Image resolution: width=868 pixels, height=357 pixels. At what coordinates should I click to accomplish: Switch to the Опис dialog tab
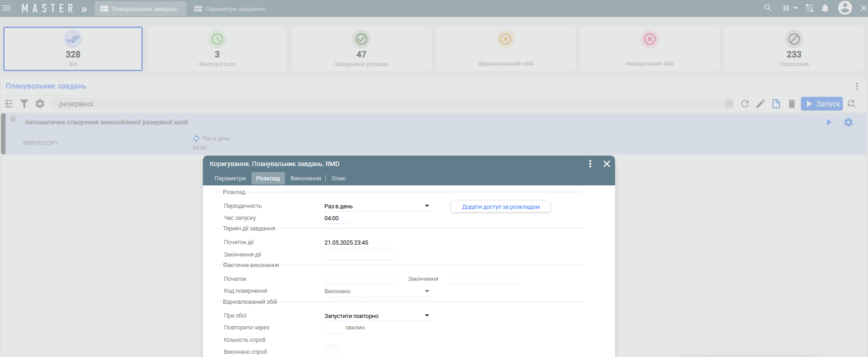(x=339, y=178)
